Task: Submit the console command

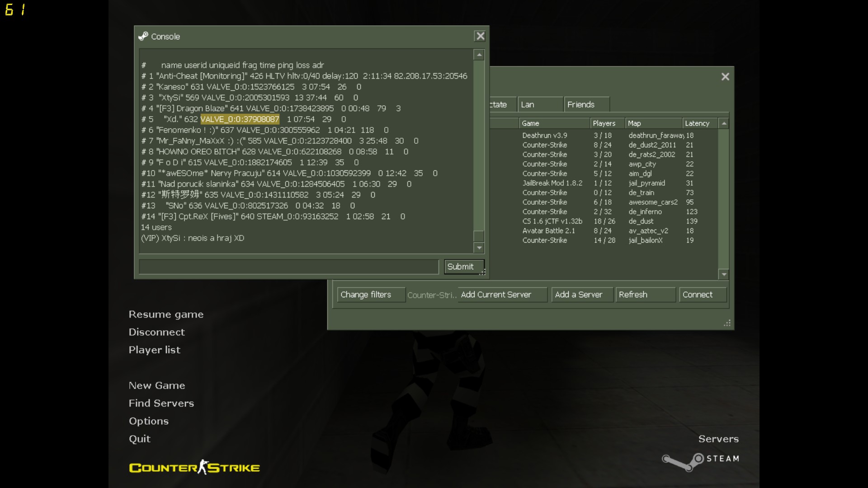Action: 464,267
